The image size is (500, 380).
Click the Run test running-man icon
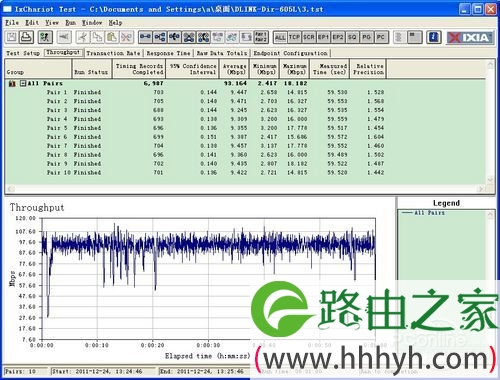(45, 37)
